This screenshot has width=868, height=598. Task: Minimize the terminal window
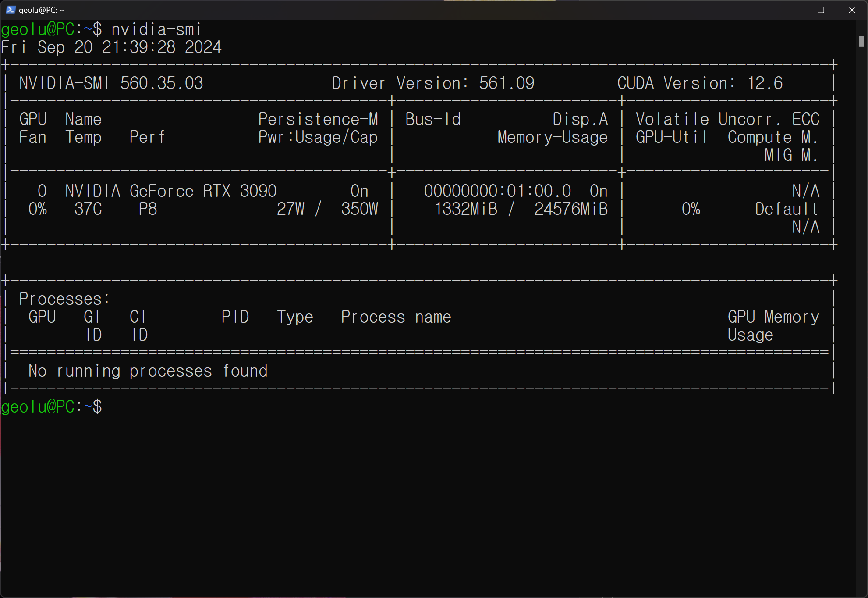[x=790, y=10]
